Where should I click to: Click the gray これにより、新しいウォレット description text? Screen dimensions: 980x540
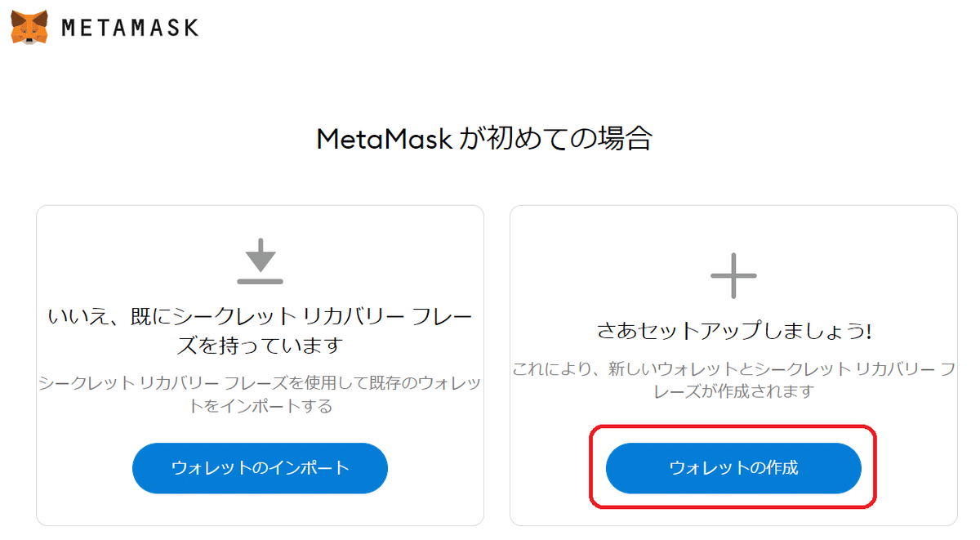[x=733, y=380]
